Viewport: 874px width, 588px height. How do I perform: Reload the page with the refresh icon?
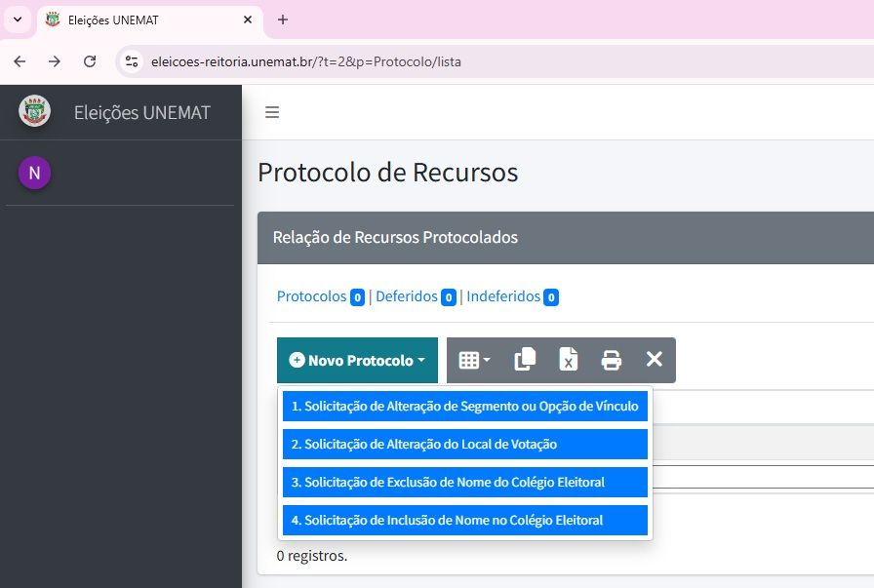click(x=90, y=61)
